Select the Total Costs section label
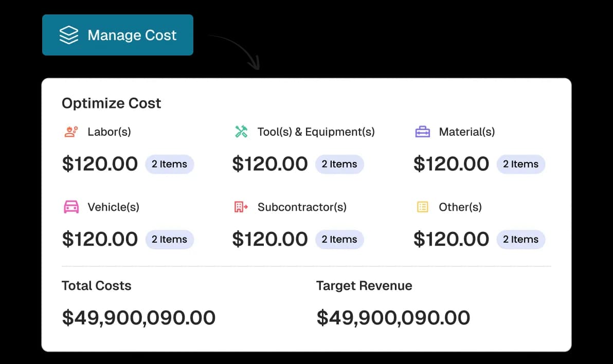 pyautogui.click(x=96, y=285)
